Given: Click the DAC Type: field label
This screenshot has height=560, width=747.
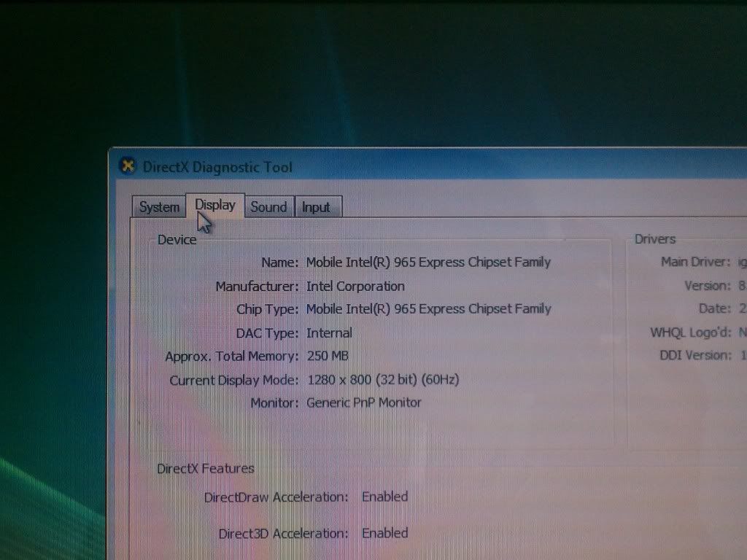Looking at the screenshot, I should [267, 333].
